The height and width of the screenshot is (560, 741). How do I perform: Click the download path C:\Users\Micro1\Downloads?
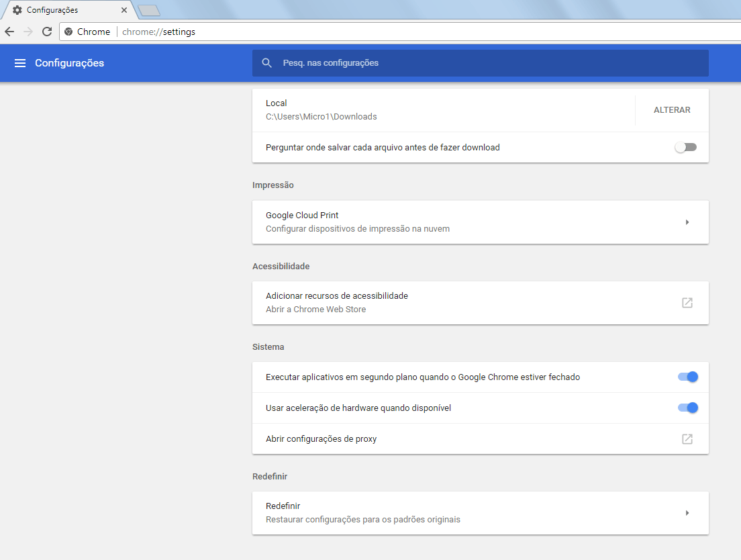point(321,117)
